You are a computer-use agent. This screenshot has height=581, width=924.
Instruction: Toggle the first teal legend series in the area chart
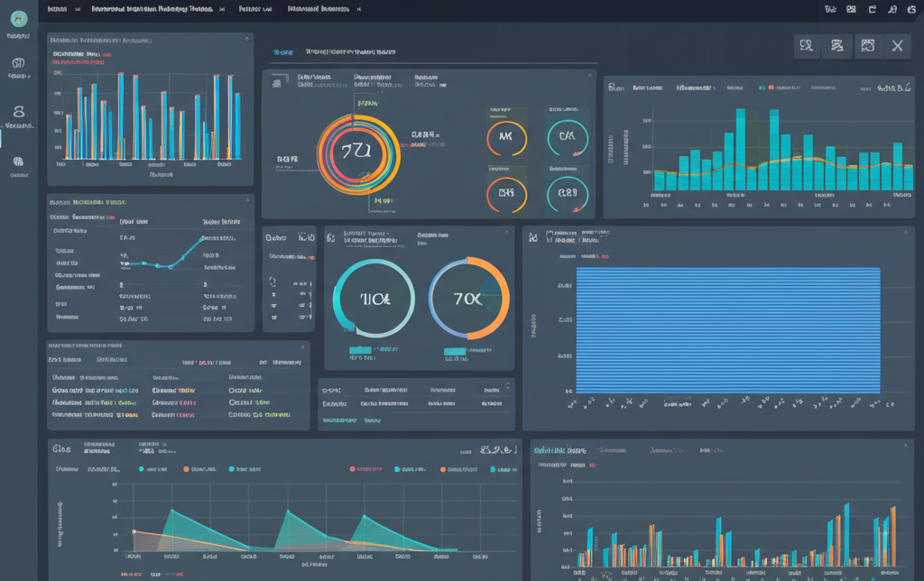pos(143,469)
